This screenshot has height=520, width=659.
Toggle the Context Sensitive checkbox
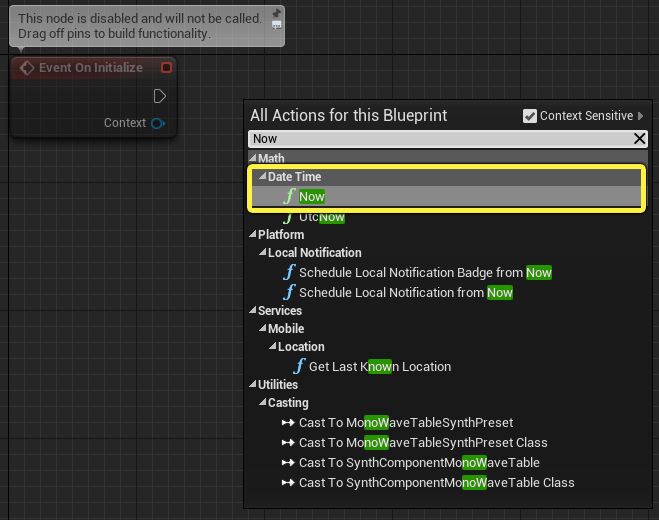pyautogui.click(x=530, y=116)
